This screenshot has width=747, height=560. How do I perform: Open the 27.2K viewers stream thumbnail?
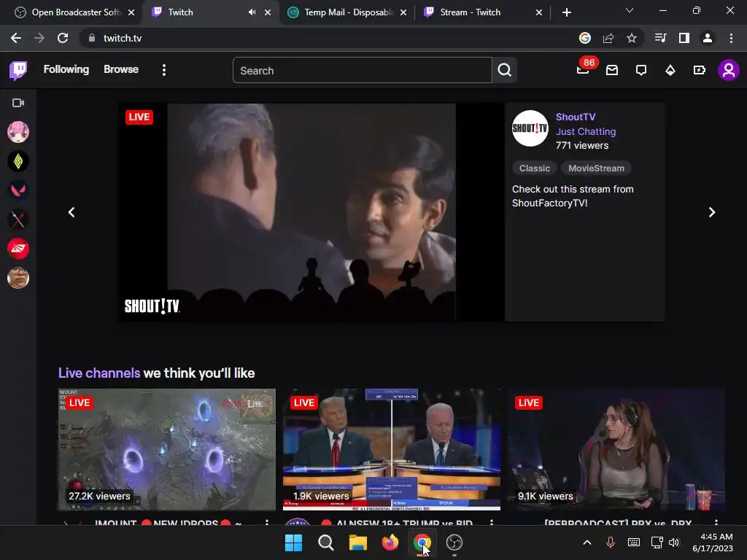tap(167, 449)
